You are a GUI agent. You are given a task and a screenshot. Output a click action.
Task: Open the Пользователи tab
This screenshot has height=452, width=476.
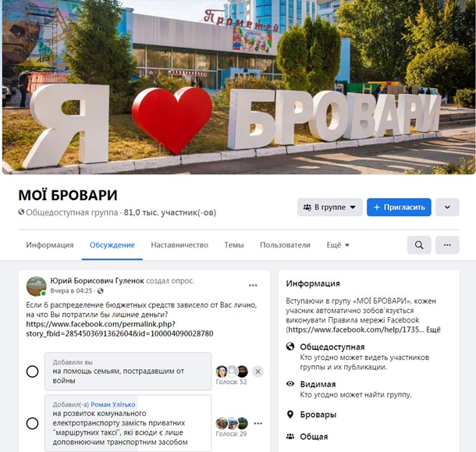coord(285,245)
